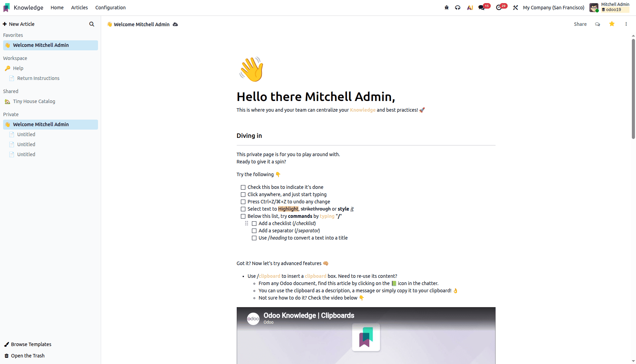Open the AI assistant icon

click(x=470, y=8)
